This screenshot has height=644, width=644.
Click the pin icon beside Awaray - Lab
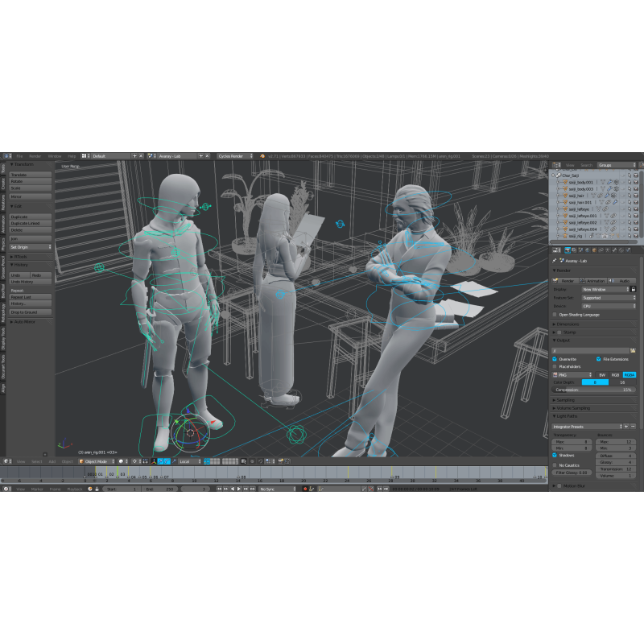(x=555, y=261)
